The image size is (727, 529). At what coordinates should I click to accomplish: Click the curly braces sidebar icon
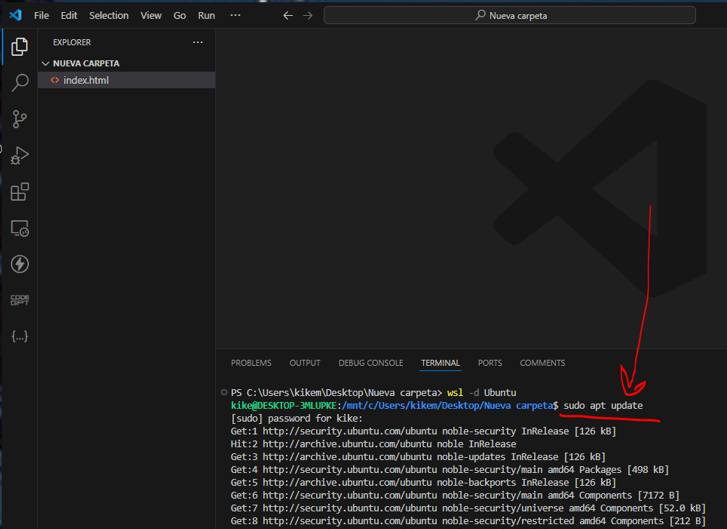[19, 336]
